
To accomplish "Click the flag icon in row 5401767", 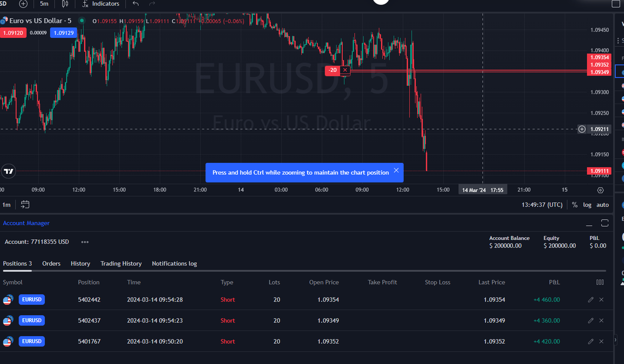I will (7, 342).
